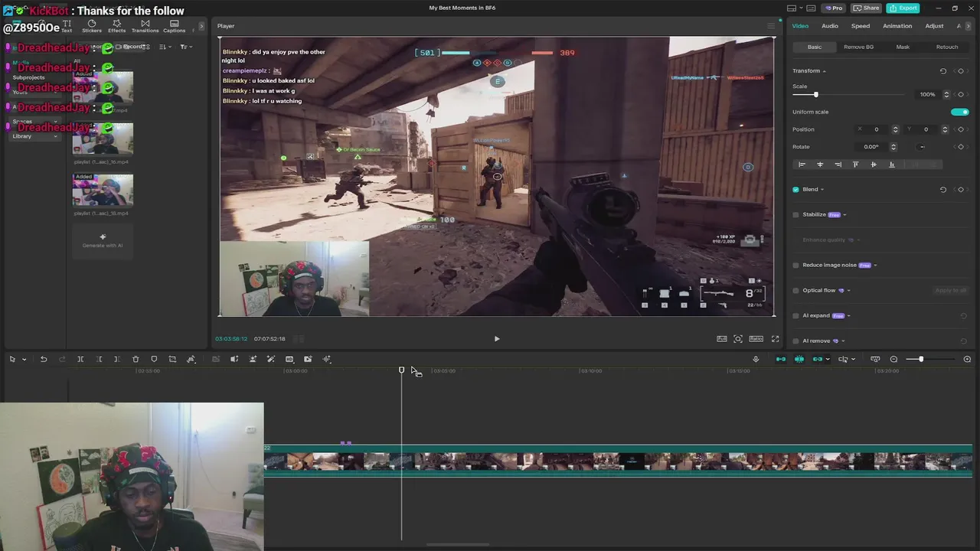Screen dimensions: 980x551
Task: Click the Align top icon in Transform
Action: (x=855, y=165)
